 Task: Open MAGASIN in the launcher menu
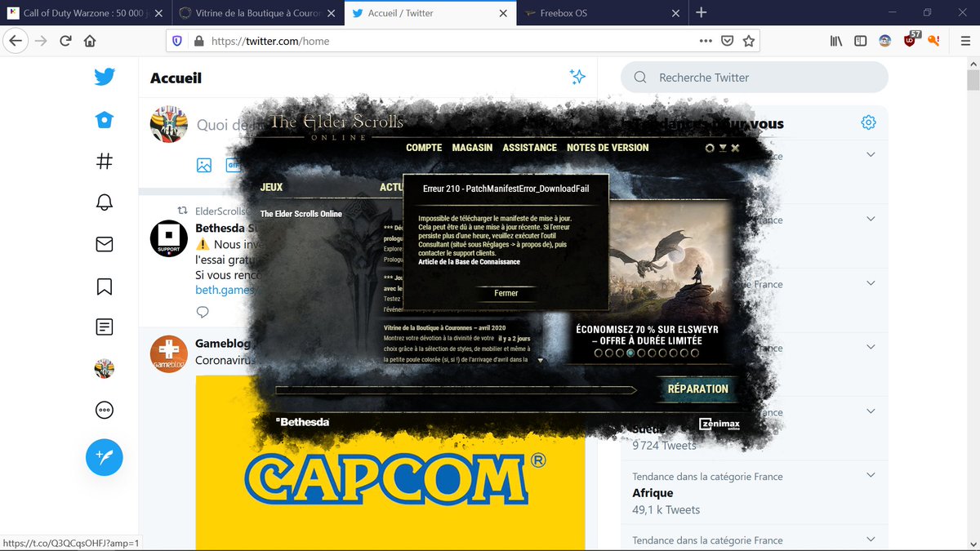pyautogui.click(x=474, y=148)
